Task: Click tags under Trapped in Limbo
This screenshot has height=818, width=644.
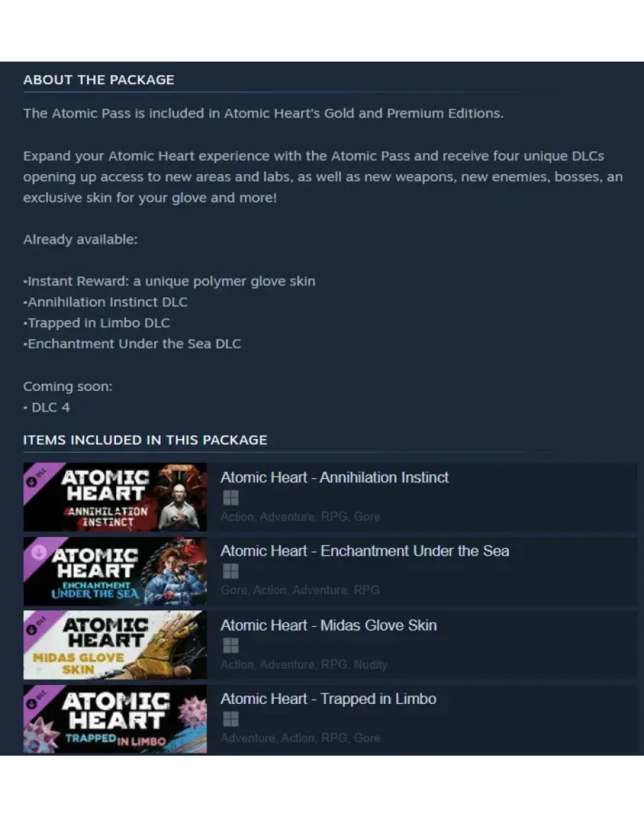Action: coord(300,738)
